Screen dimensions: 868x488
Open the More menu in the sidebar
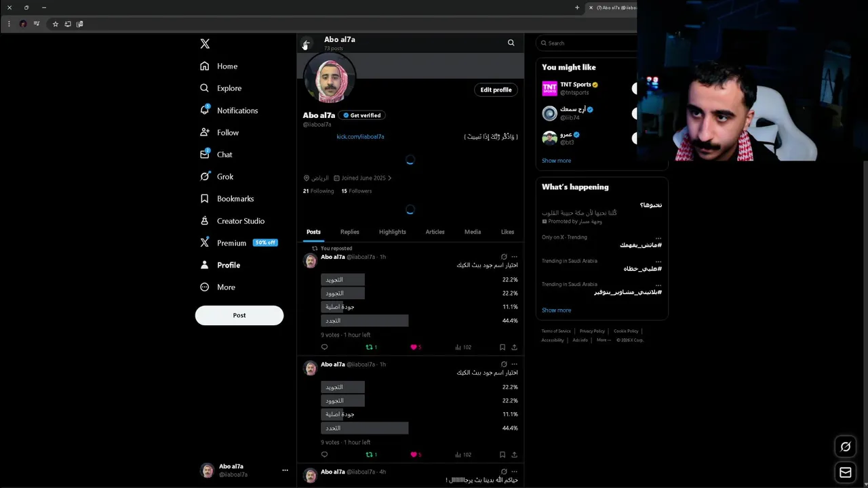point(218,287)
